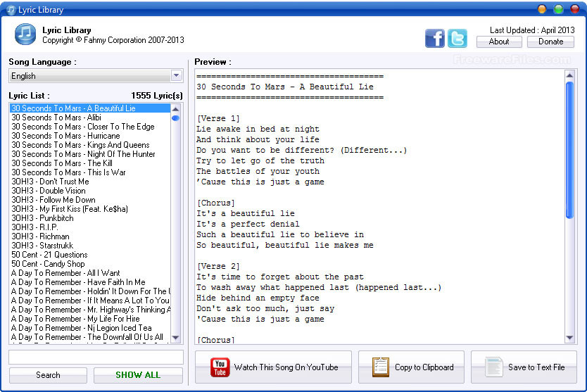Screen dimensions: 587x392
Task: Click SHOW ALL to list every lyric
Action: [x=138, y=375]
